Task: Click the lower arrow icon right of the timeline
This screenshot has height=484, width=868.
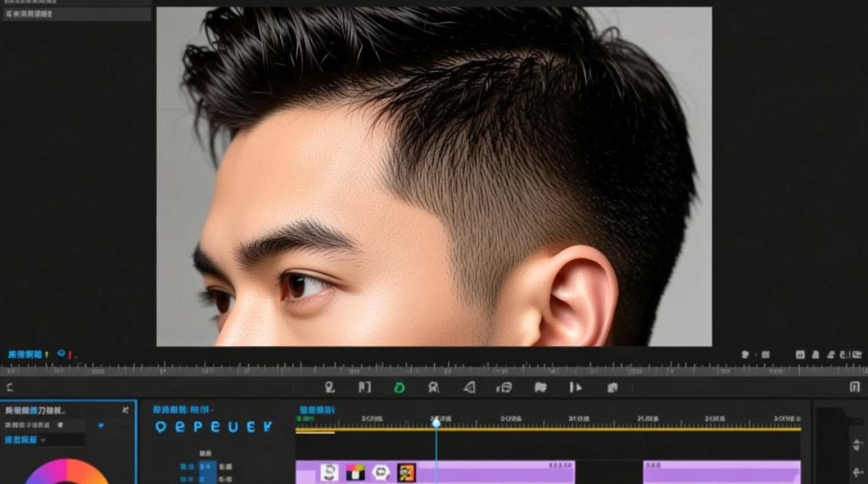Action: coord(857,473)
